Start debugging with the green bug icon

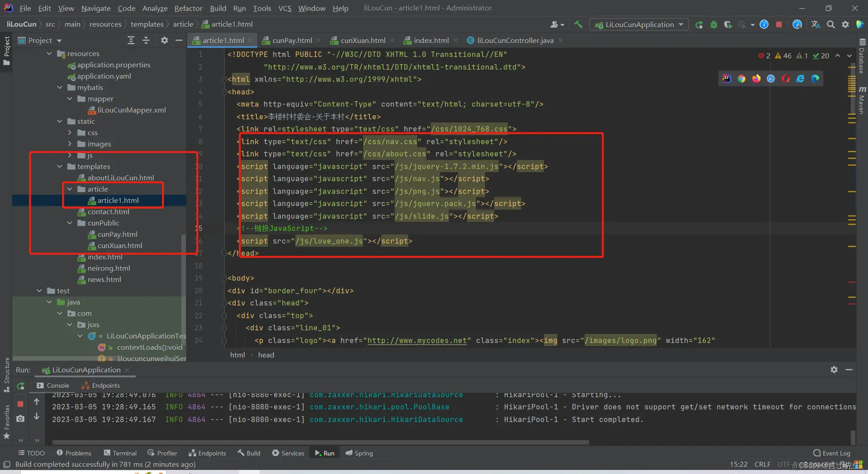click(714, 24)
